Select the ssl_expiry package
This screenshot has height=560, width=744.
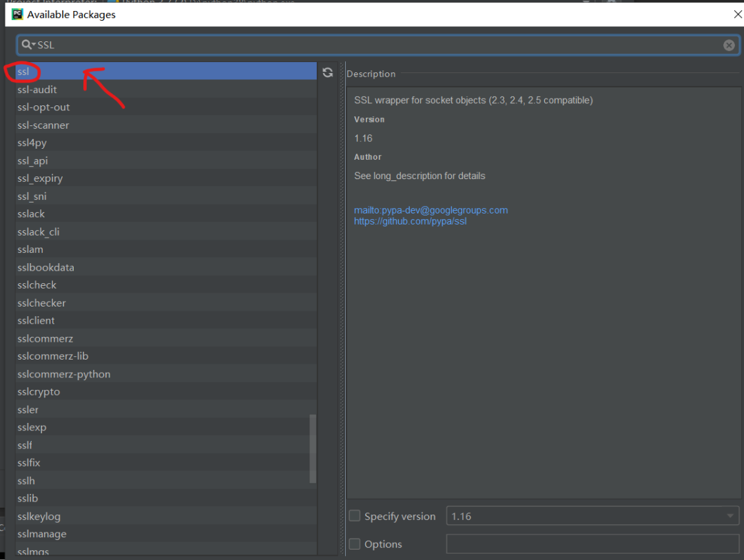coord(40,178)
